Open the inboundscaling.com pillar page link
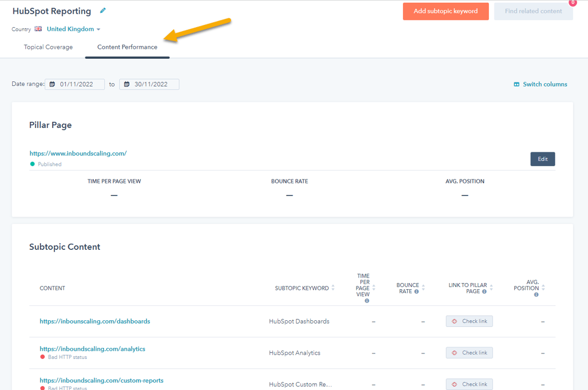This screenshot has height=390, width=588. (78, 153)
